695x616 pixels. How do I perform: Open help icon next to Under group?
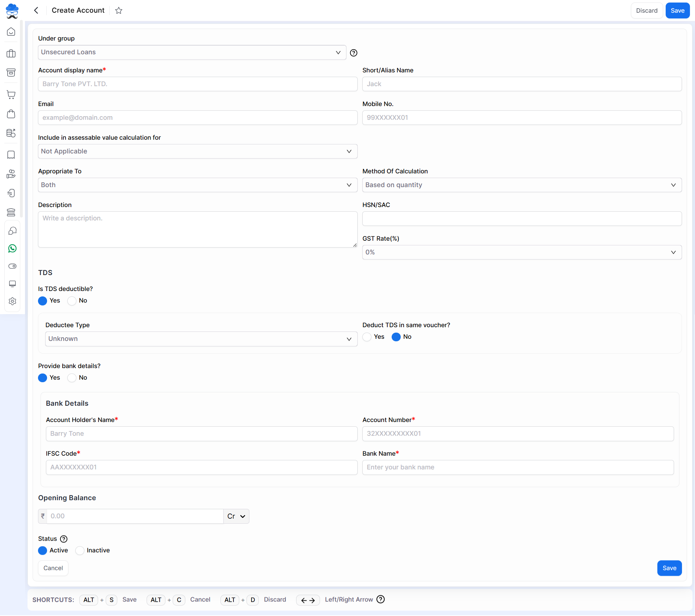click(x=354, y=53)
